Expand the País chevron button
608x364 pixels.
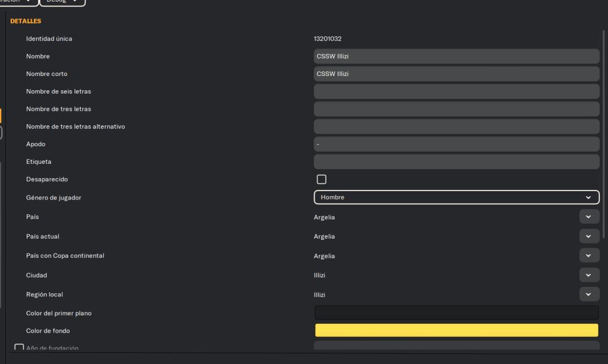coord(588,217)
